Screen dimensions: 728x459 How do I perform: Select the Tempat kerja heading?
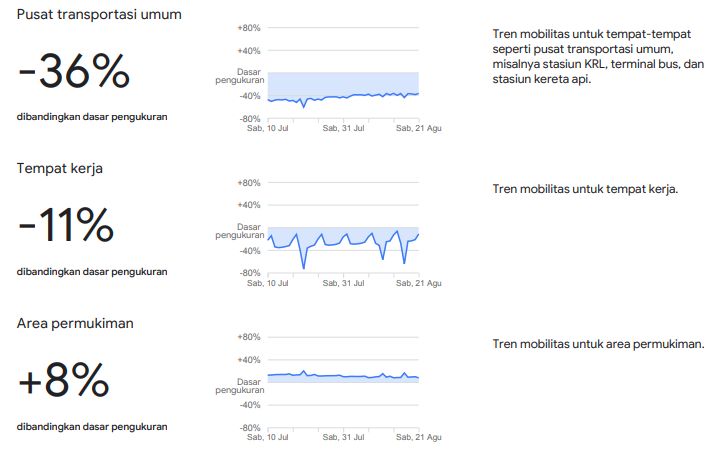59,168
